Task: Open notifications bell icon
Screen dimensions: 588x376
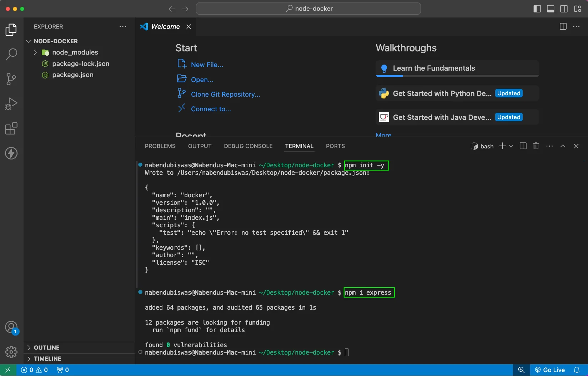Action: 577,370
